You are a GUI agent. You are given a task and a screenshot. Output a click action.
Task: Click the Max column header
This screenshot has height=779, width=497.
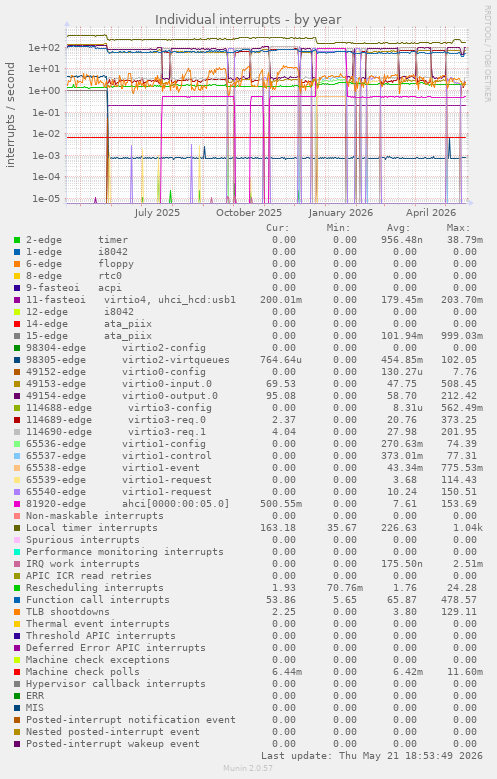tap(458, 228)
